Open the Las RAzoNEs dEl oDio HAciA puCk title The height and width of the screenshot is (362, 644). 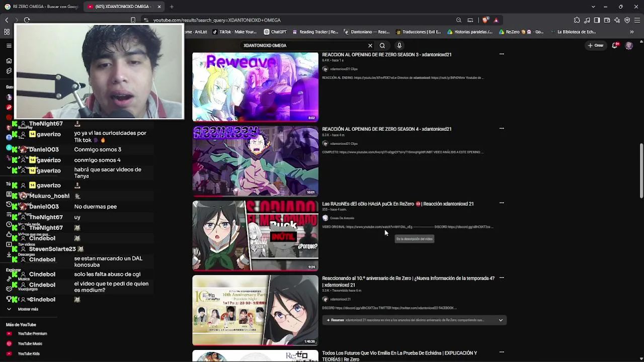pos(397,204)
